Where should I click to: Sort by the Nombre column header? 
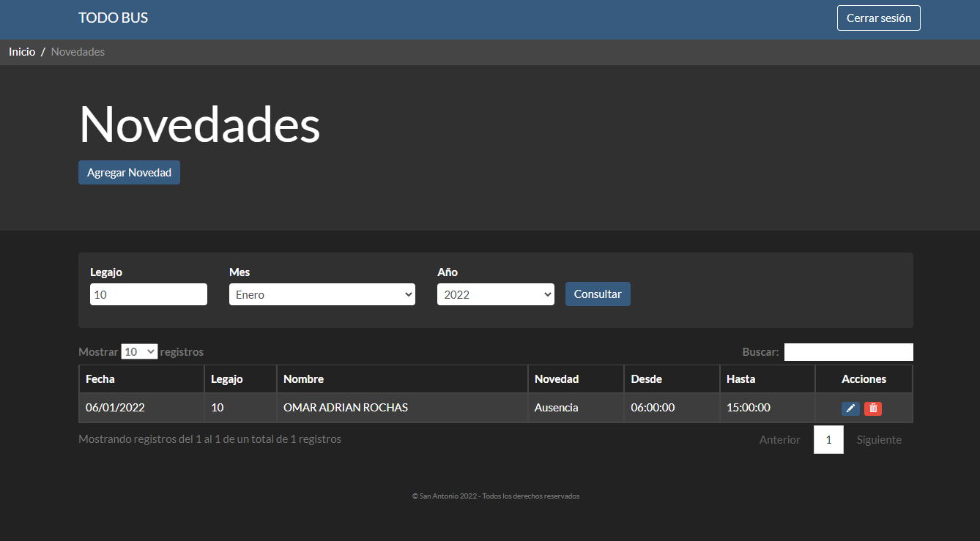tap(401, 379)
